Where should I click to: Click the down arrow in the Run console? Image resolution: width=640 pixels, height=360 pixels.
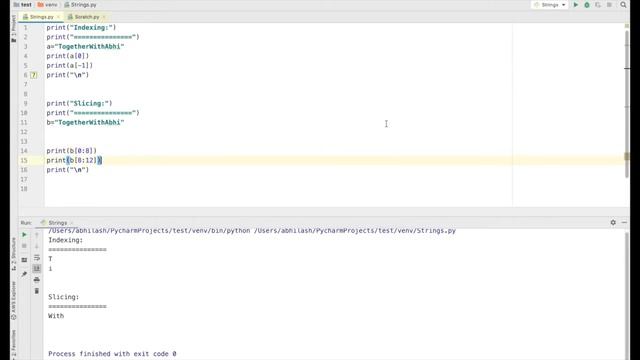coord(37,246)
